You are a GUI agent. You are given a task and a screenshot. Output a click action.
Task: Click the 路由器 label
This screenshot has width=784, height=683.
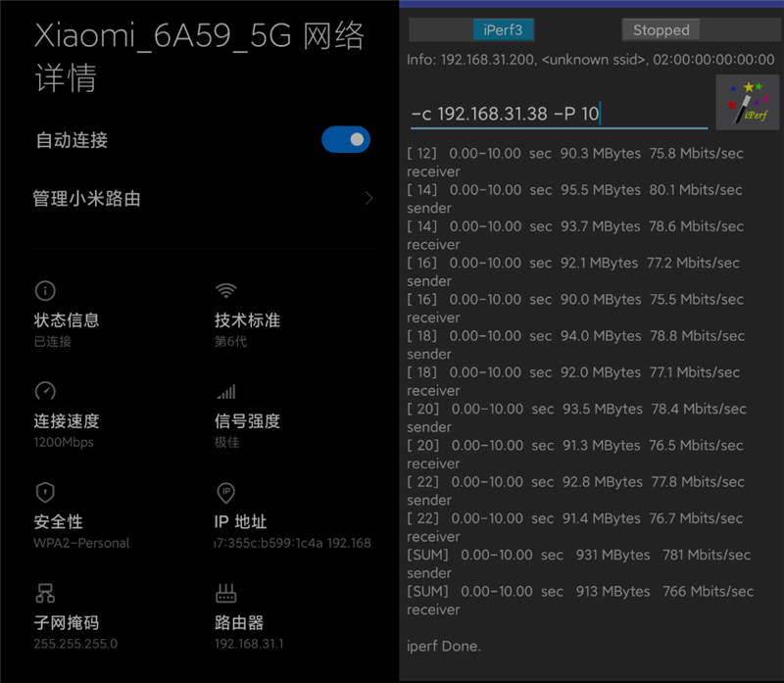click(239, 622)
